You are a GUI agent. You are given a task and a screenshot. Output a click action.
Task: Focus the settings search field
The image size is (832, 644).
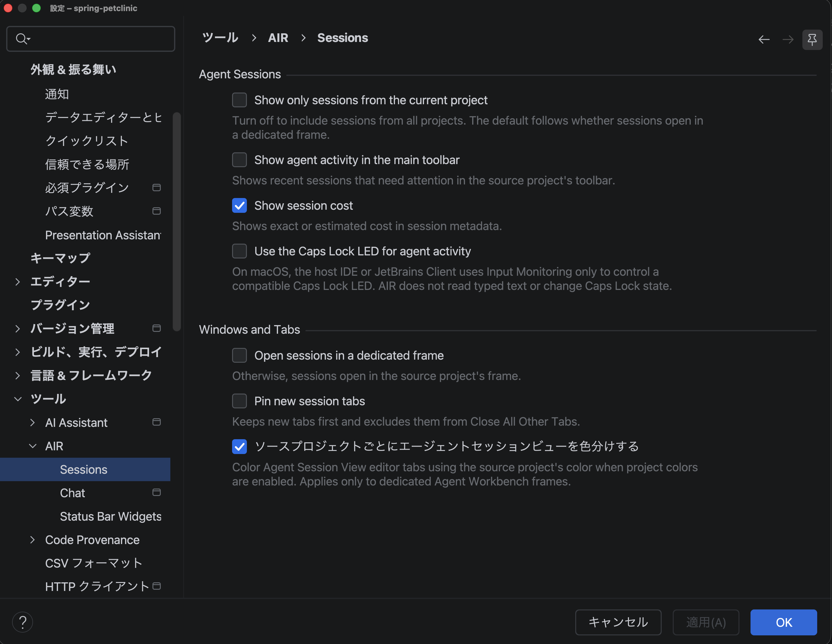(91, 39)
